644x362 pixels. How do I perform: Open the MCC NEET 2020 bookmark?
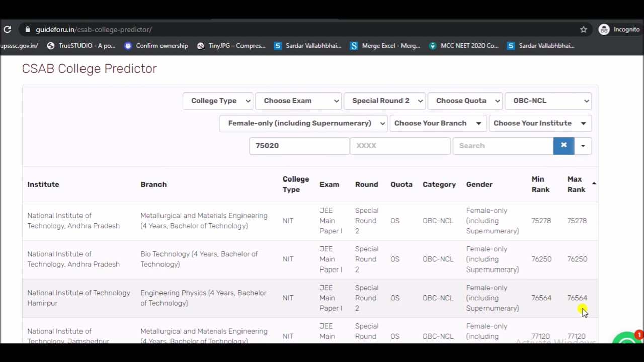tap(463, 46)
